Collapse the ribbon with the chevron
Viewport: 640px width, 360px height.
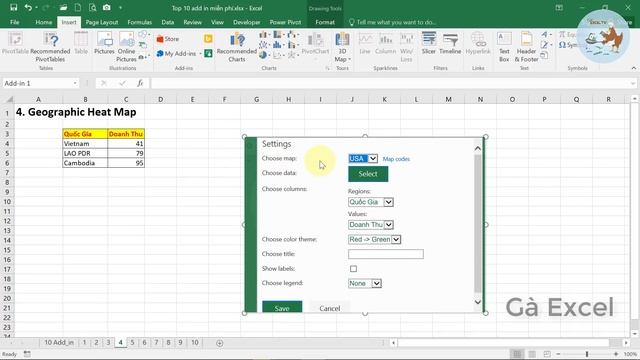coord(633,68)
